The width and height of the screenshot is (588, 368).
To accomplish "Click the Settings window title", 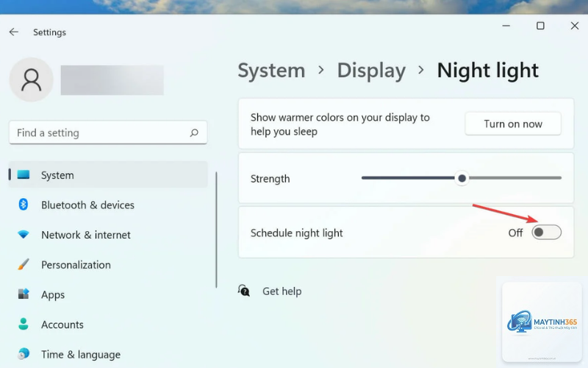I will [49, 32].
